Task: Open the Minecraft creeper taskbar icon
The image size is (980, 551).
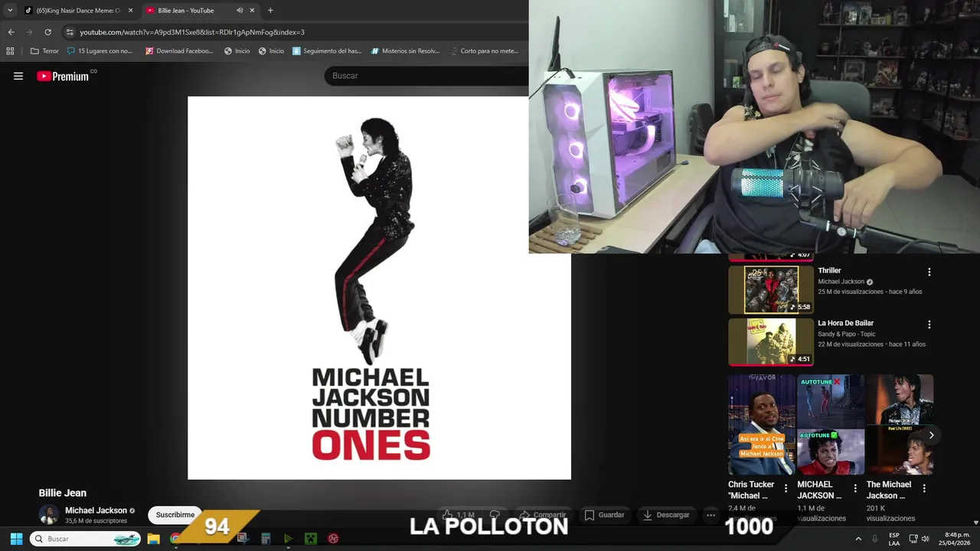Action: pyautogui.click(x=311, y=539)
